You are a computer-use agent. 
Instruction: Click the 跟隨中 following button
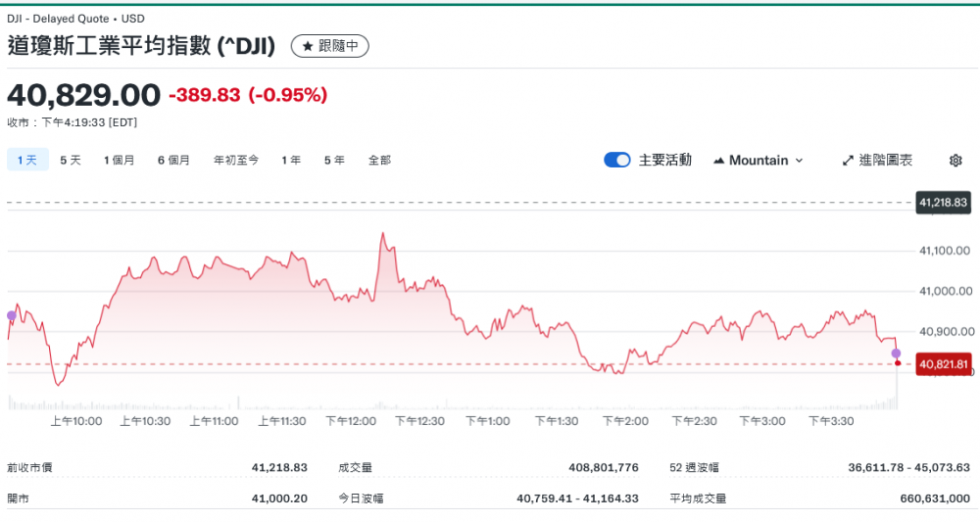tap(329, 46)
